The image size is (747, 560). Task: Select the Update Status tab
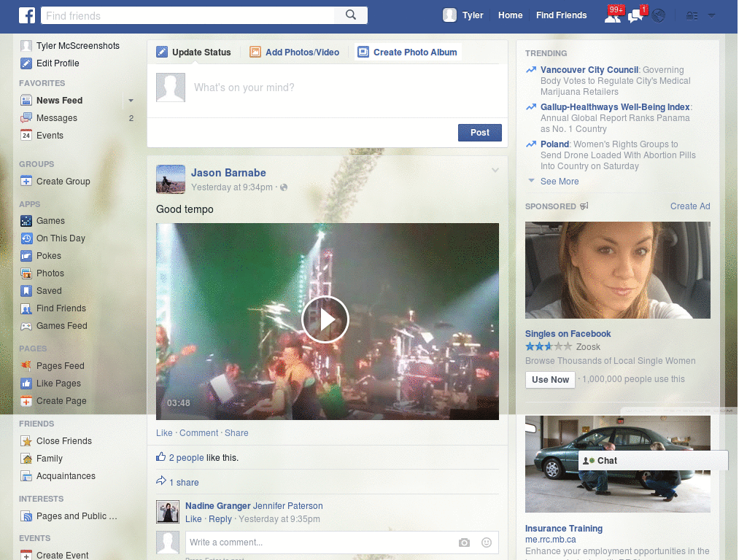pyautogui.click(x=194, y=52)
